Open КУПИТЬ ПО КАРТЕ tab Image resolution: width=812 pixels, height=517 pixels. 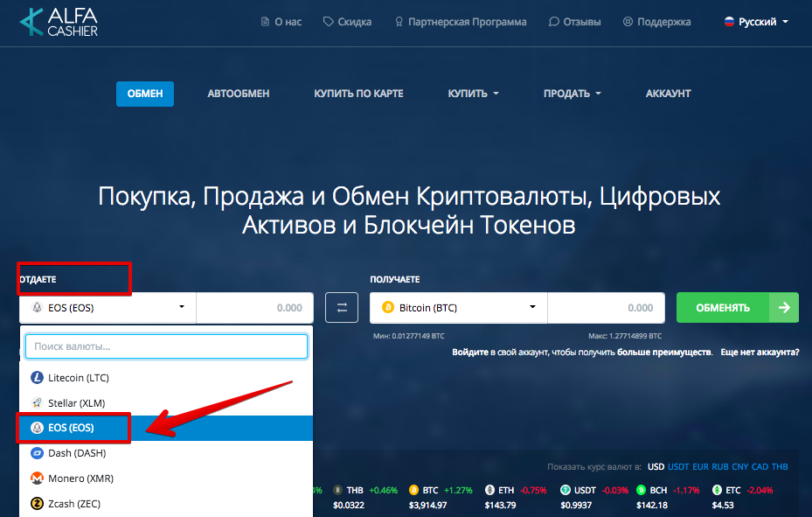pyautogui.click(x=358, y=94)
